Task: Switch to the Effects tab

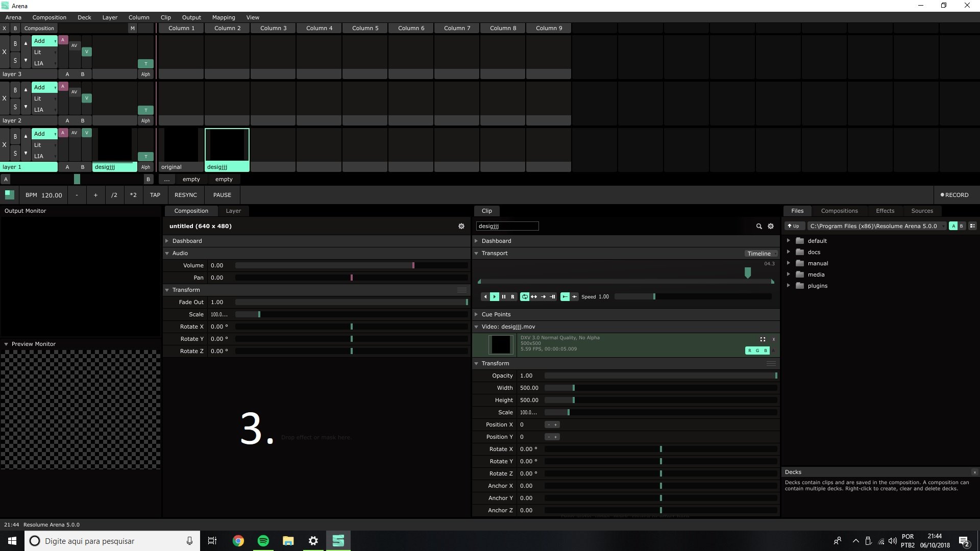Action: pos(885,211)
